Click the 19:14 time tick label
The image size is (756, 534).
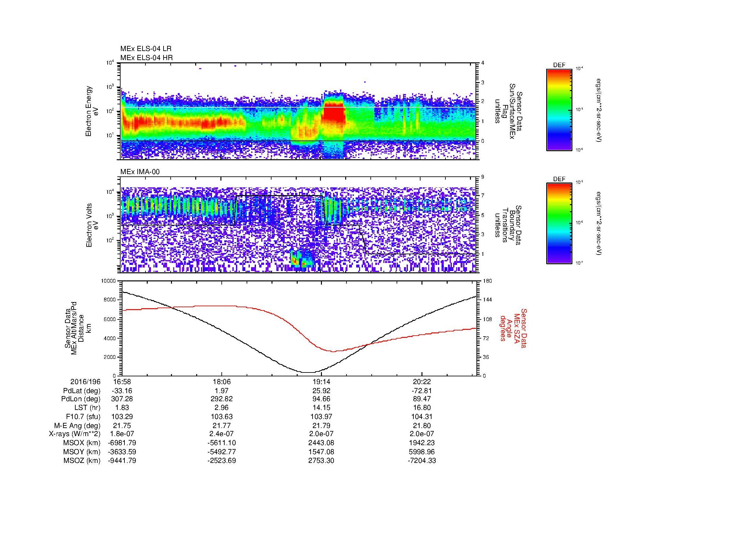click(321, 382)
